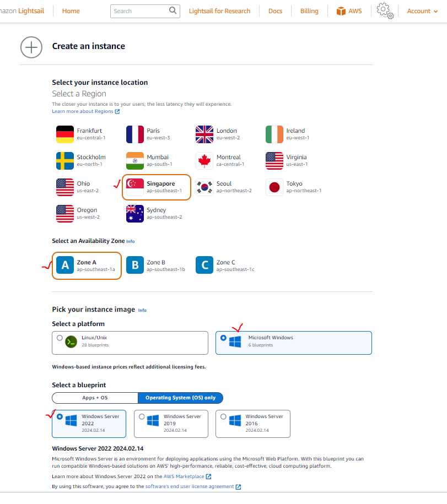Viewport: 447px width, 504px height.
Task: Click the Amazon Lightsail logo text
Action: point(22,11)
